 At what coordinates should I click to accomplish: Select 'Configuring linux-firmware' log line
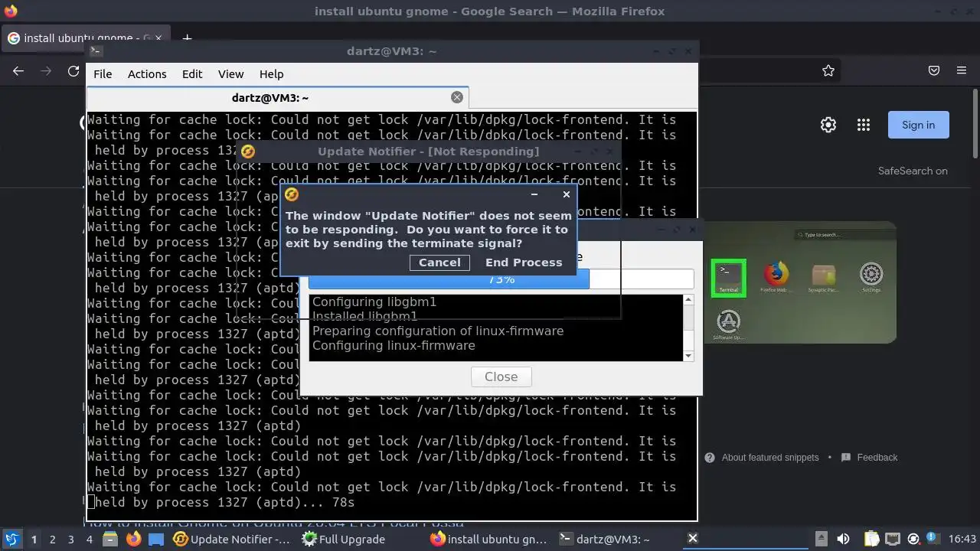click(394, 346)
